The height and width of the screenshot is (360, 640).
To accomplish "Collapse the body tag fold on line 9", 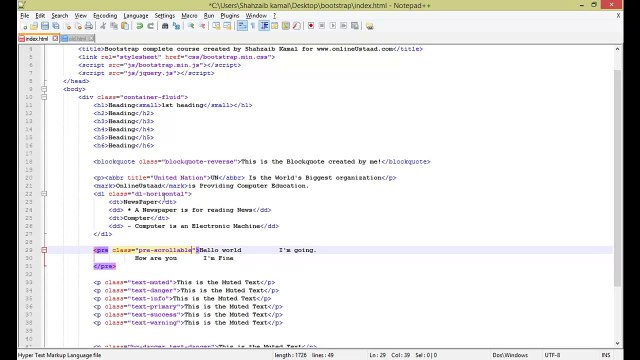I will click(44, 89).
